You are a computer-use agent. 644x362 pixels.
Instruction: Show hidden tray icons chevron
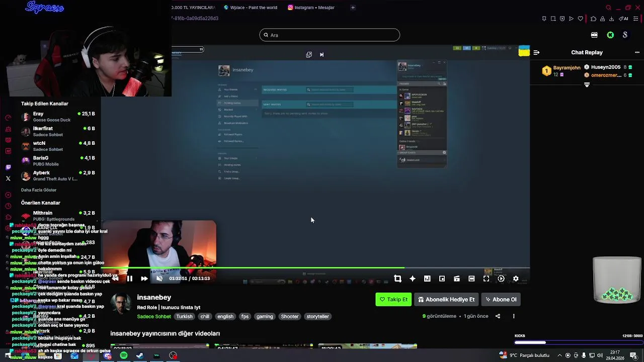point(560,355)
